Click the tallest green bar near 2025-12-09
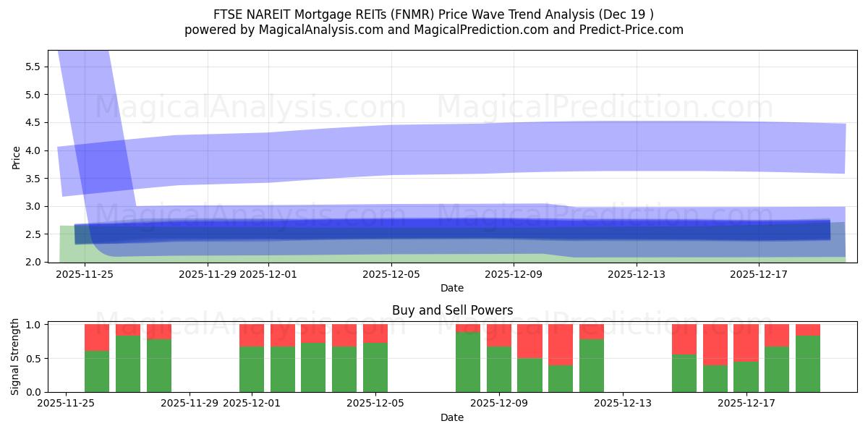868x434 pixels. click(467, 362)
